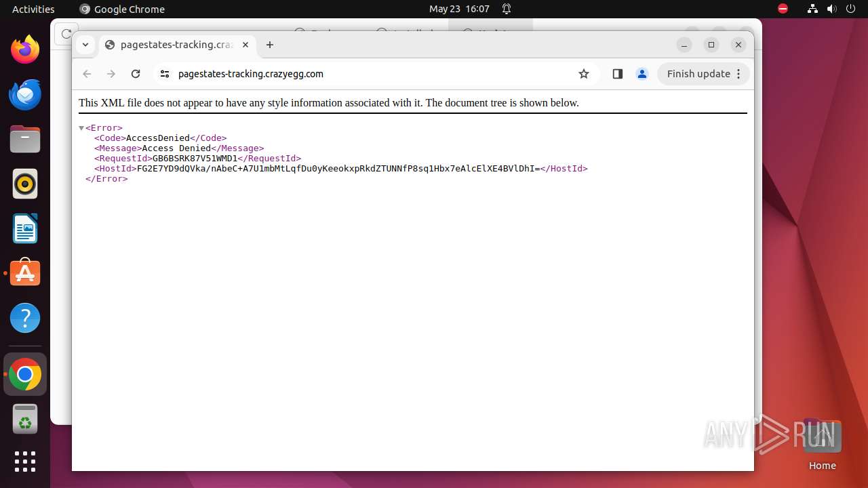Open Firefox from the dock
The width and height of the screenshot is (868, 488).
[25, 49]
